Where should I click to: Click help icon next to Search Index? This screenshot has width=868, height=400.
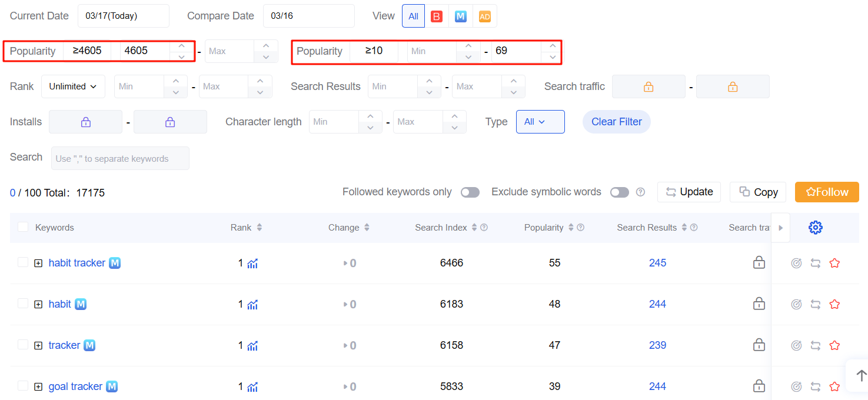coord(484,228)
